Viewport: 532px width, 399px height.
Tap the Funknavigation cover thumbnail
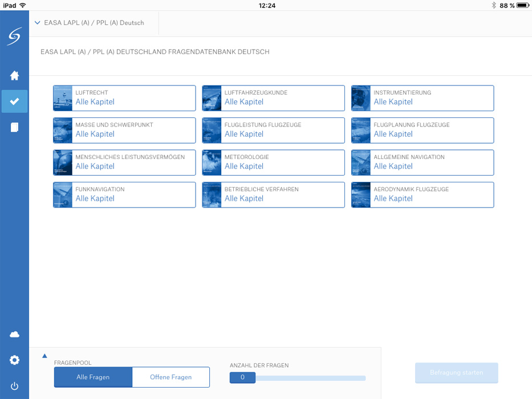click(x=63, y=195)
